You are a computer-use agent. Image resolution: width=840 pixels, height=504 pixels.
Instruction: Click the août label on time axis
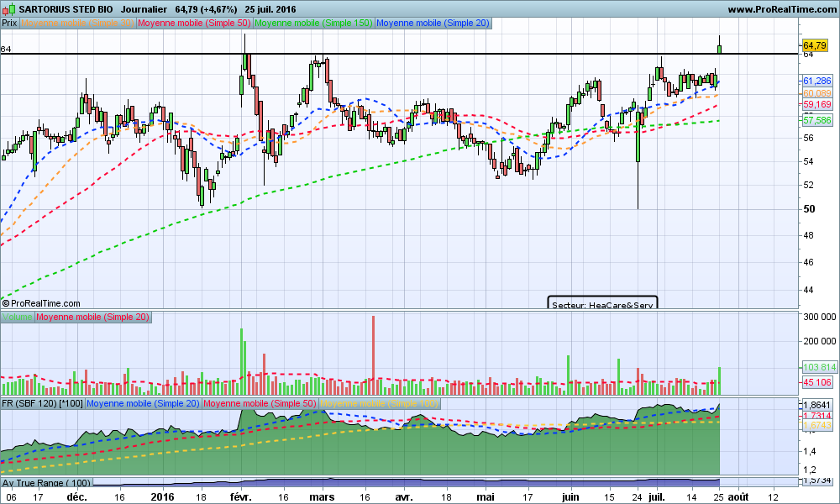coord(738,496)
